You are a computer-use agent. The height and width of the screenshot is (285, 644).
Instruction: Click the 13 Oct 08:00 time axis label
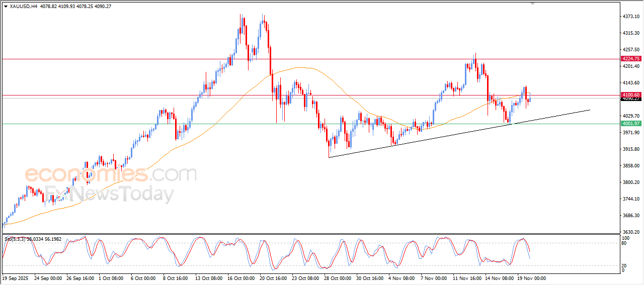(x=209, y=278)
